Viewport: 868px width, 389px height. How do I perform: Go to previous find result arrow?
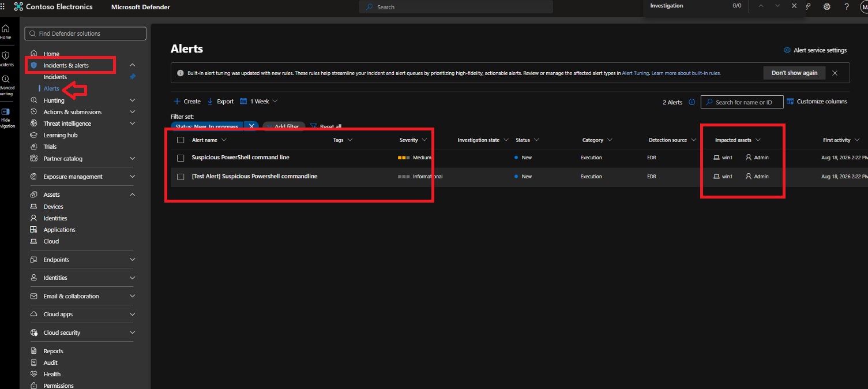[761, 6]
